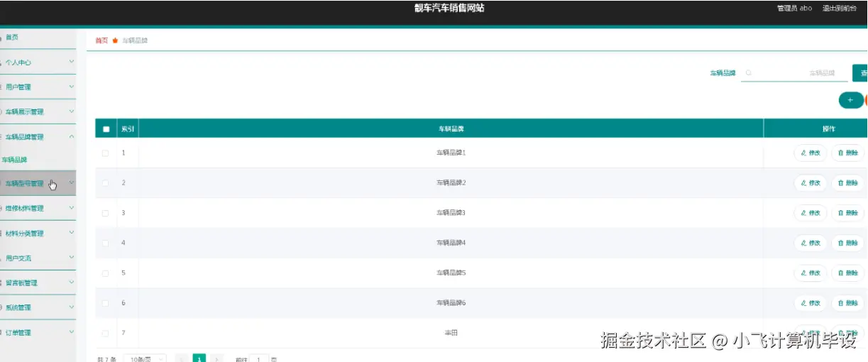Check the checkbox for row 车辆品牌5

tap(106, 273)
